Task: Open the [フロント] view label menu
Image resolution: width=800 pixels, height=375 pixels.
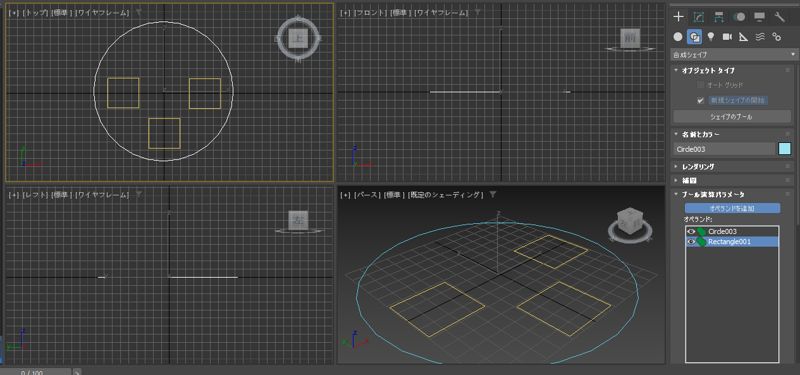Action: pyautogui.click(x=370, y=12)
